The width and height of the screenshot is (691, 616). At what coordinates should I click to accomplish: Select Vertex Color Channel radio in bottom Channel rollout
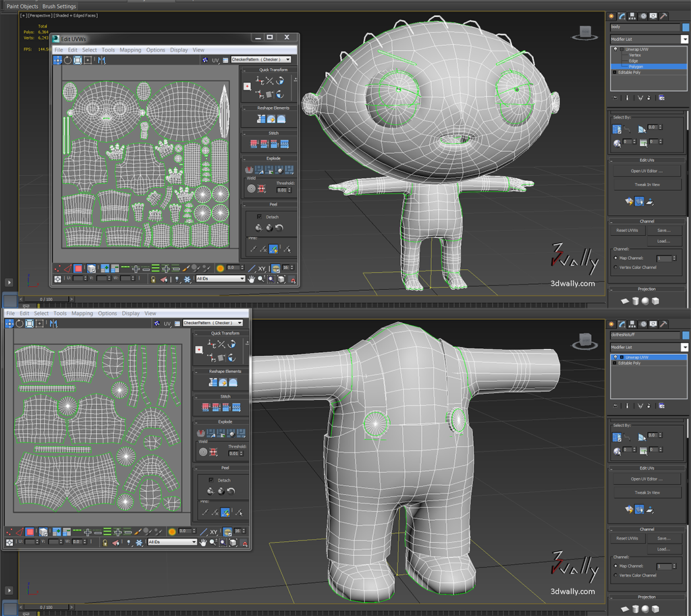pos(615,575)
